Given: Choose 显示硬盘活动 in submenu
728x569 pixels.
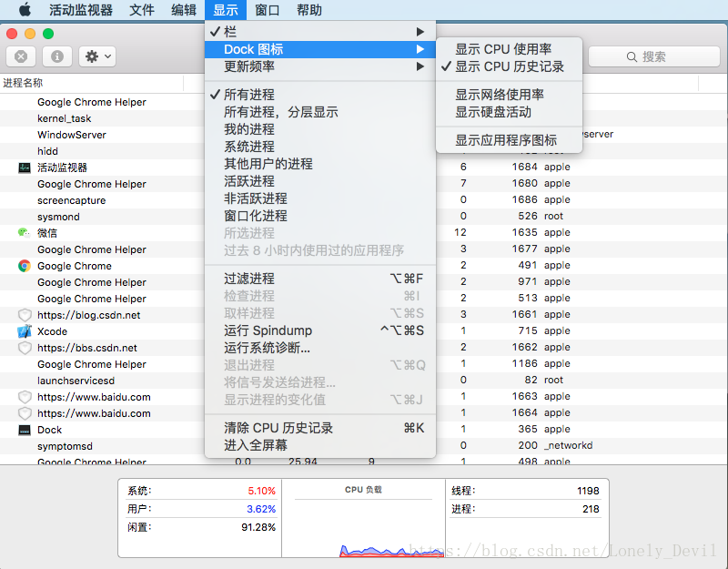Looking at the screenshot, I should pyautogui.click(x=509, y=112).
